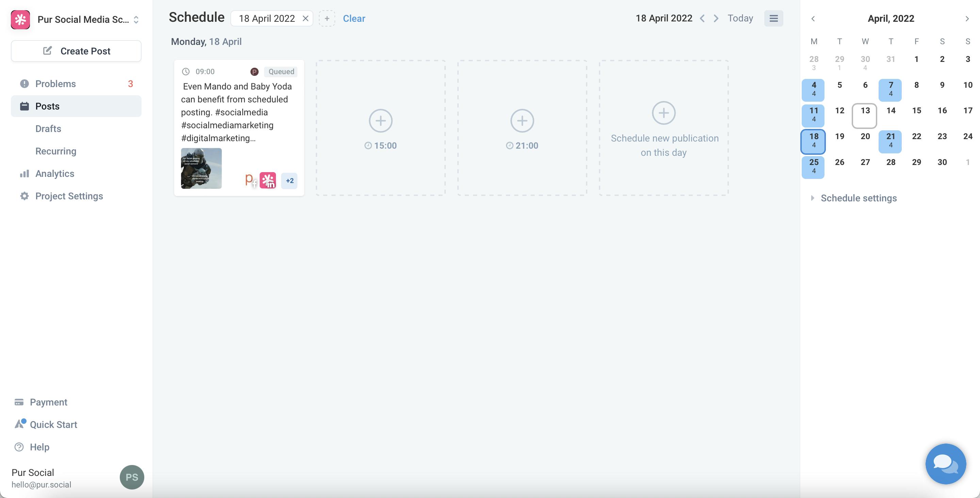
Task: Open the support chat bubble
Action: [x=945, y=463]
